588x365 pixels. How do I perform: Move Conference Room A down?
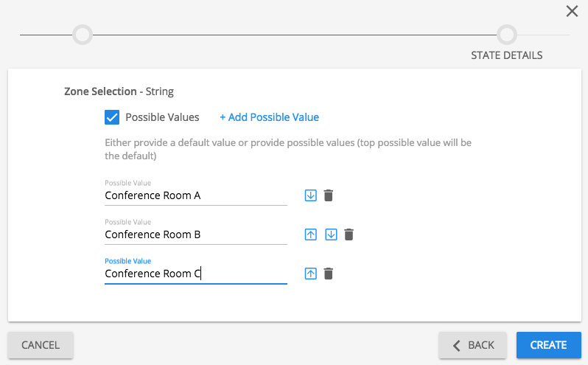tap(311, 195)
